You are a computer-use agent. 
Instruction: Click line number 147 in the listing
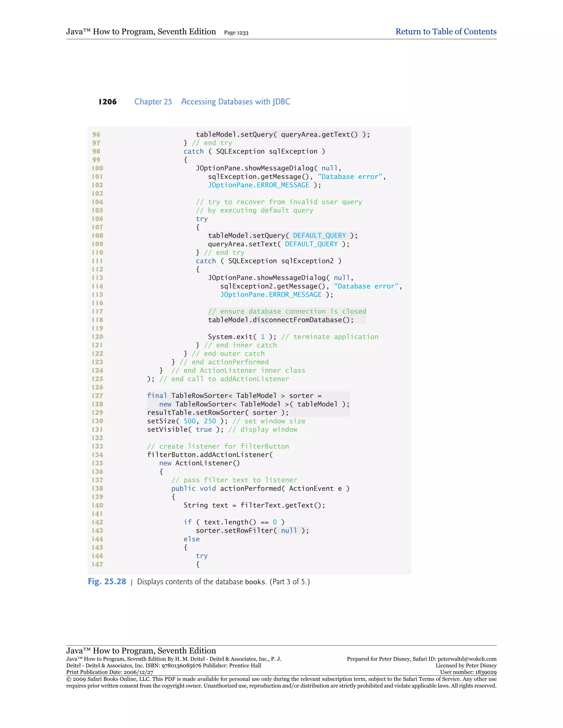(x=97, y=564)
